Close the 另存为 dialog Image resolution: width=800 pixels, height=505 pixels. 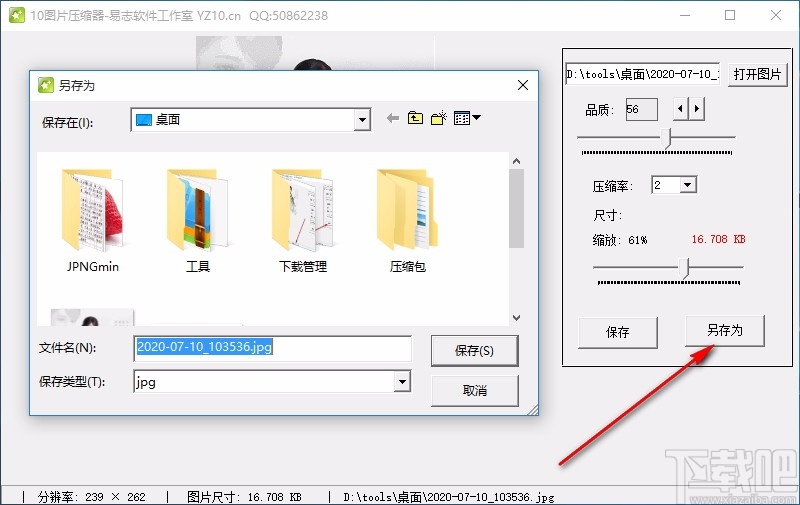point(523,85)
